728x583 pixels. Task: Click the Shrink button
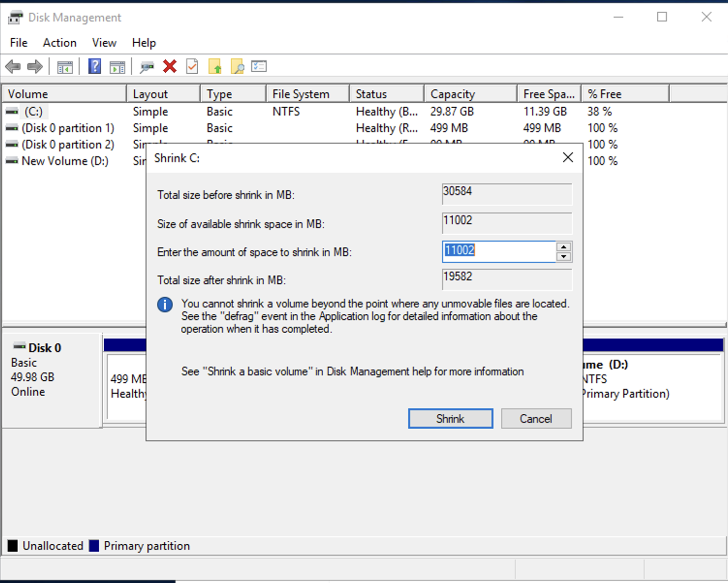(x=450, y=419)
